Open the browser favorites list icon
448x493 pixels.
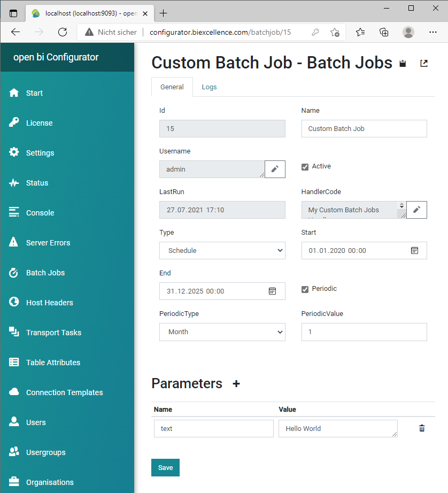[x=360, y=32]
